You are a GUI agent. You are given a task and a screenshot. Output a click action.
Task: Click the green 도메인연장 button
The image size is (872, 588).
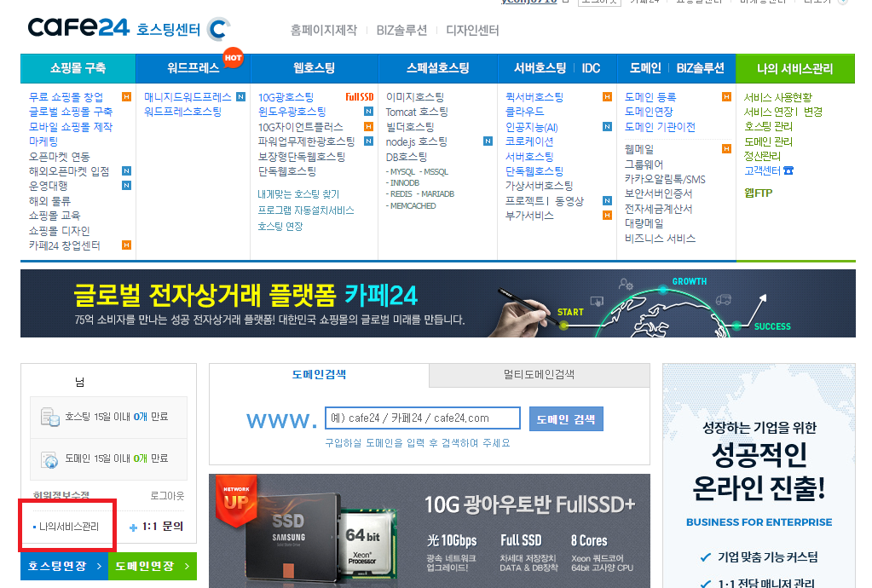(x=153, y=567)
